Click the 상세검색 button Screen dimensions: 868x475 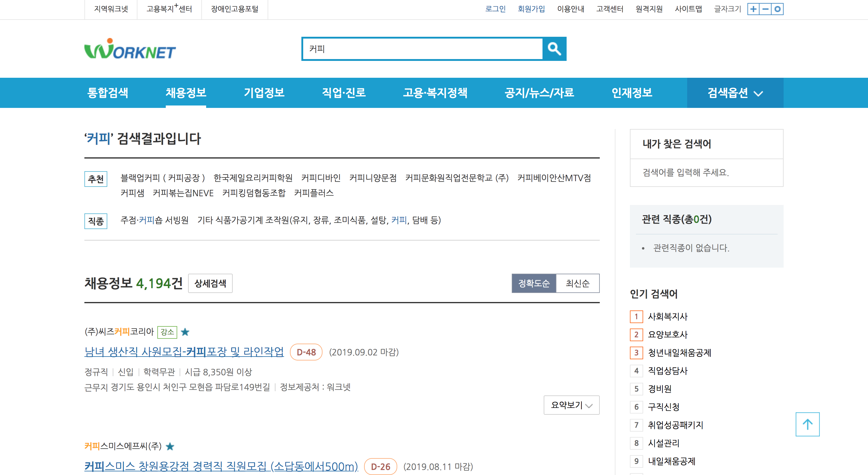tap(210, 283)
